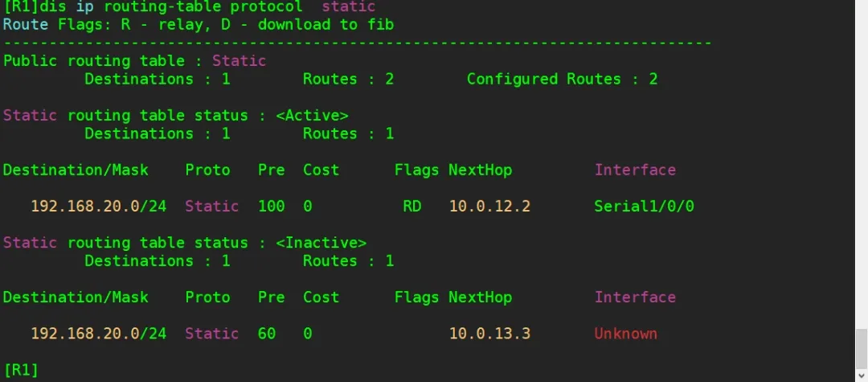
Task: Select the Serial1/0/0 interface text
Action: 644,206
